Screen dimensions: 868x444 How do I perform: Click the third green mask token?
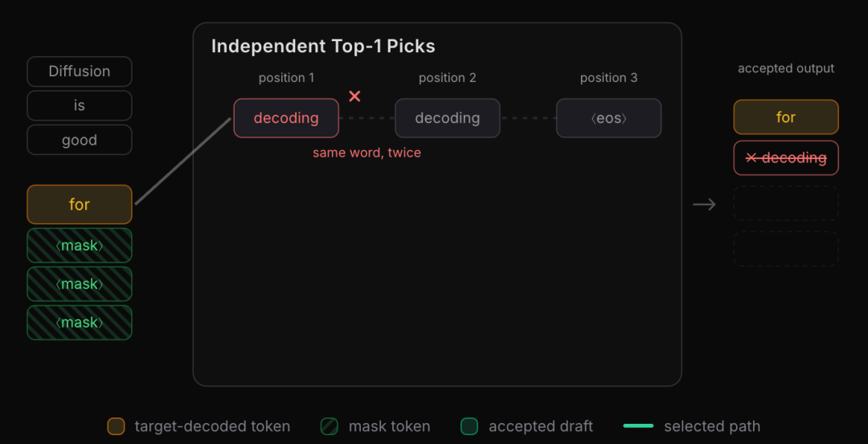[80, 323]
